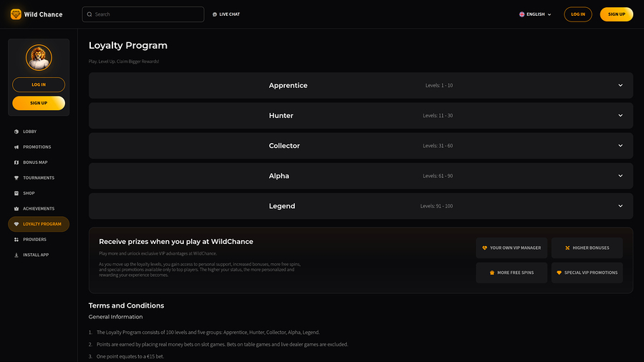Select Install App in sidebar
Screen dimensions: 644x362
[39, 255]
